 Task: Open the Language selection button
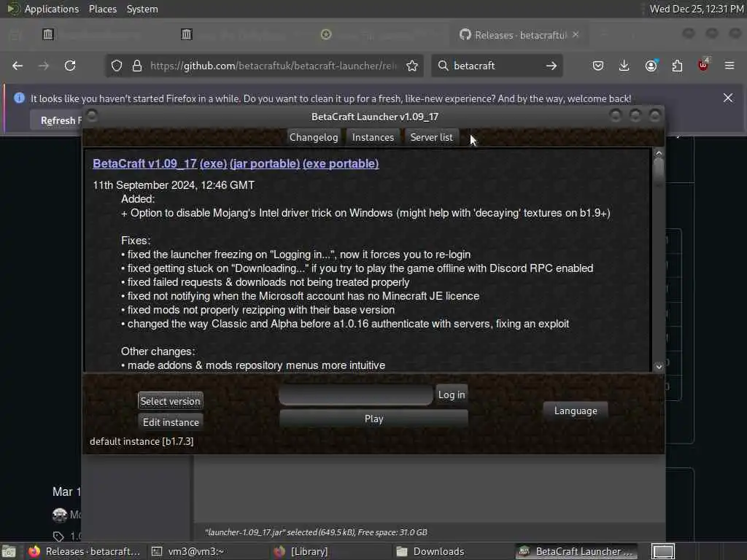[x=576, y=411]
